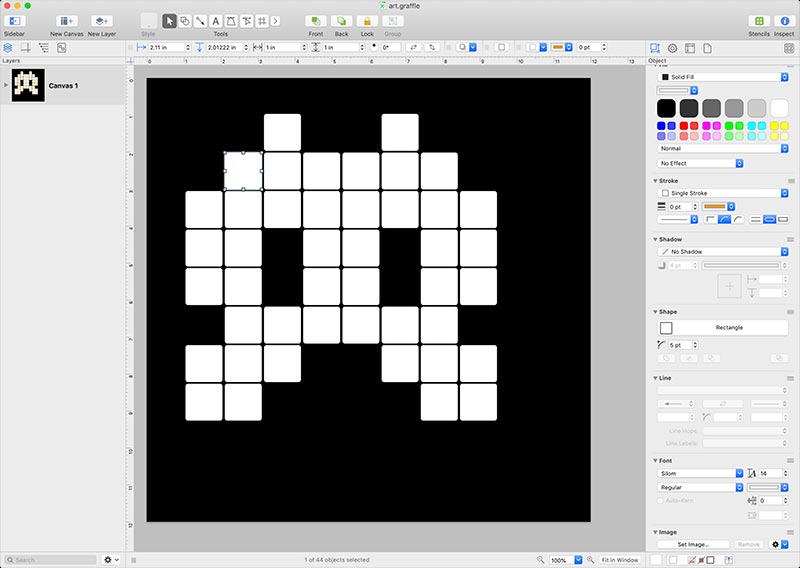
Task: Open the No Effect dropdown
Action: point(700,163)
